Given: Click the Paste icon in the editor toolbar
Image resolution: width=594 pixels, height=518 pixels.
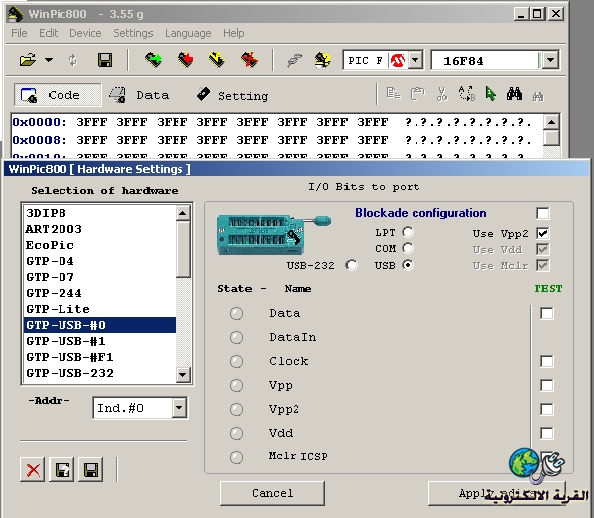Looking at the screenshot, I should [417, 94].
